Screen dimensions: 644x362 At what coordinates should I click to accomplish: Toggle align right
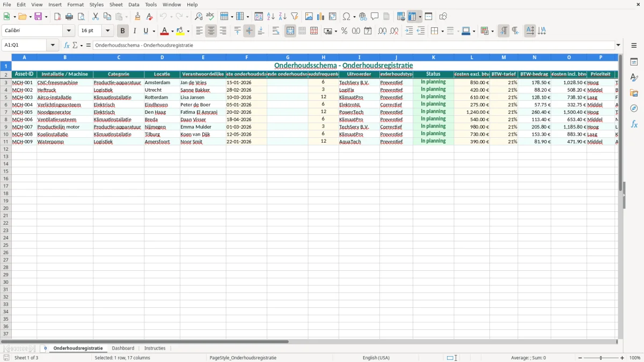(x=223, y=31)
